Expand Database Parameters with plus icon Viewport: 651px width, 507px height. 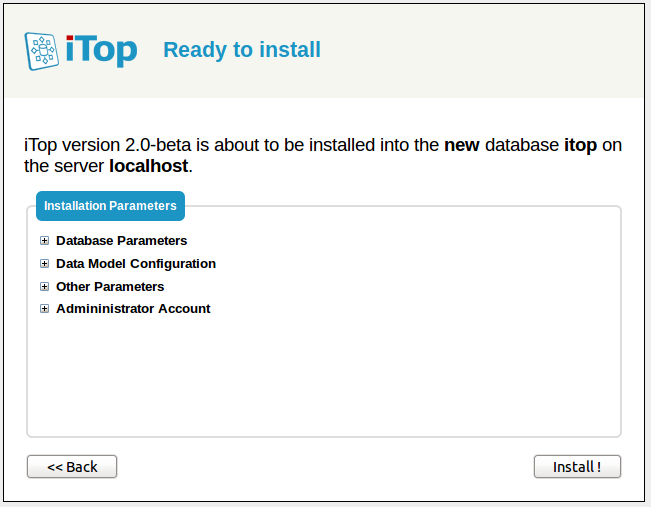(44, 241)
